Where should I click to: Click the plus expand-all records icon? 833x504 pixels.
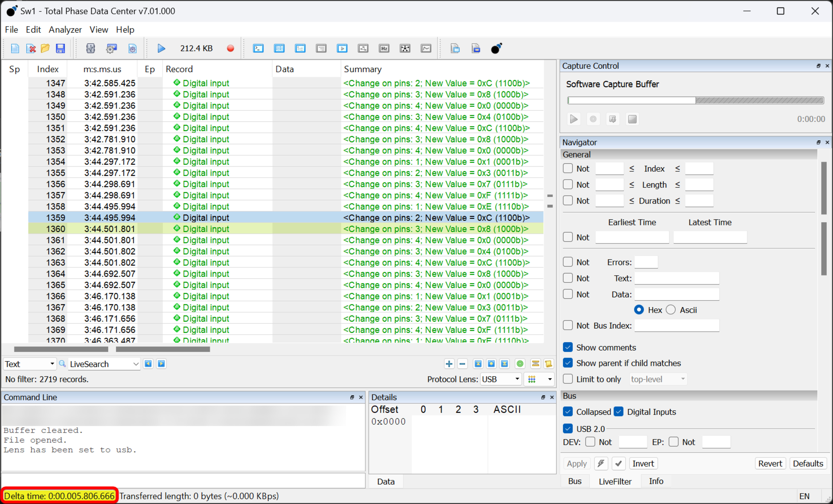coord(449,364)
